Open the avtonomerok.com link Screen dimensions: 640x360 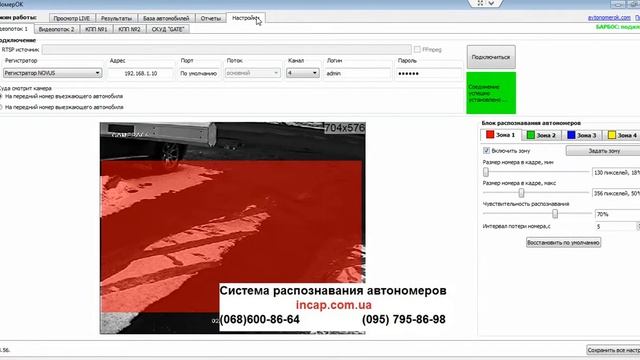pyautogui.click(x=609, y=18)
